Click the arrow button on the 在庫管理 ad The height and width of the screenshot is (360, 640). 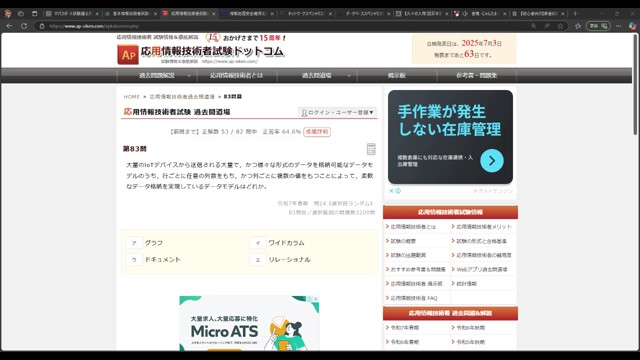[x=491, y=161]
